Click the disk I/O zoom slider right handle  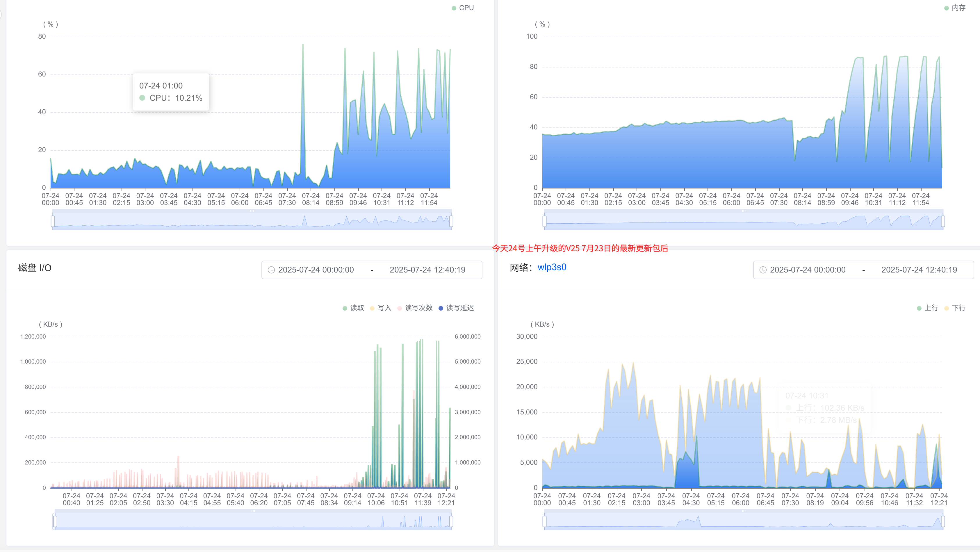tap(451, 521)
